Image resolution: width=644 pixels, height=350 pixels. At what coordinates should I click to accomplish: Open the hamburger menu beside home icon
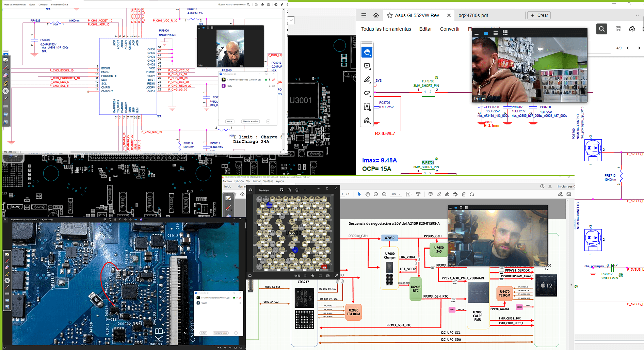[364, 15]
